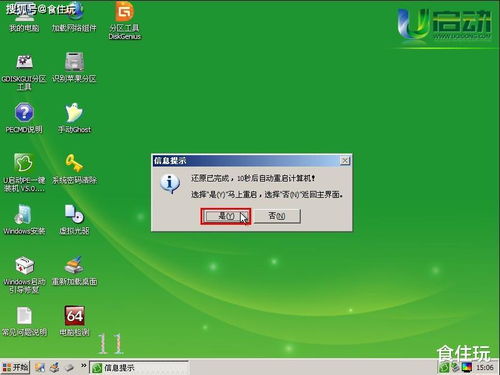Expand the quick launch chevron on taskbar
The image size is (500, 375).
click(84, 366)
